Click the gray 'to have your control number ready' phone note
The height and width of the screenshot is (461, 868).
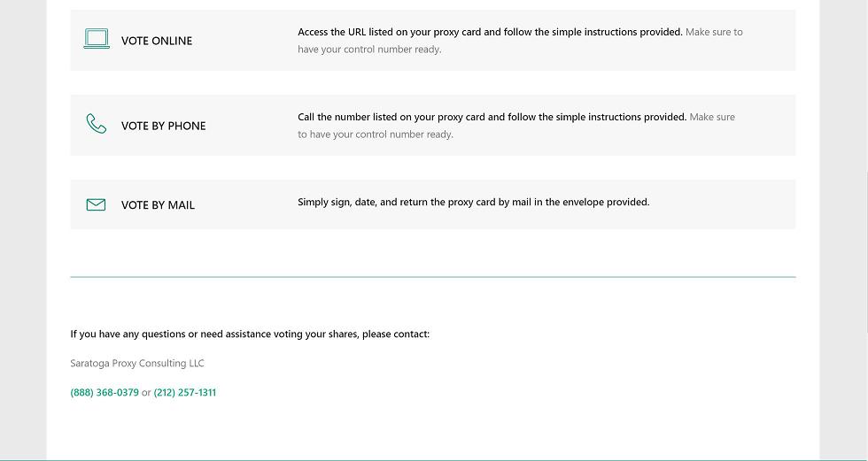(376, 134)
